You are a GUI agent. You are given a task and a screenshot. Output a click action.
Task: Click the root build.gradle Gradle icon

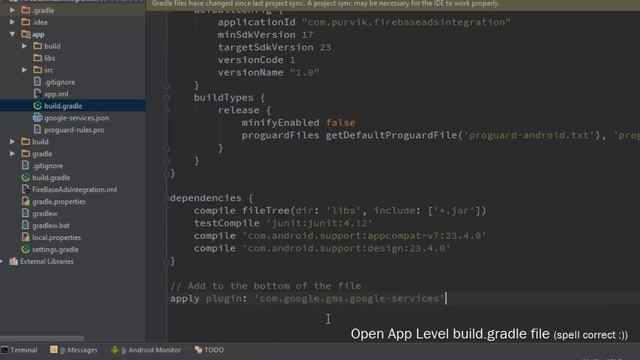point(26,178)
